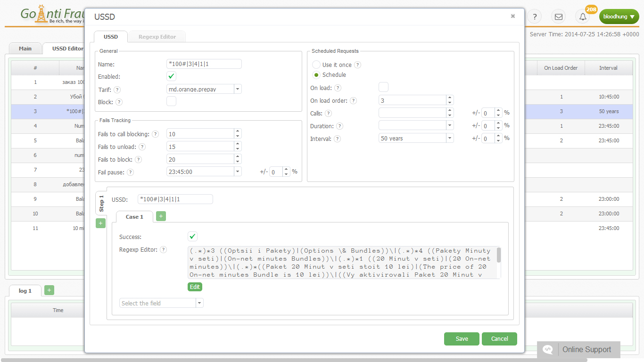Toggle the Enabled checkbox
Screen dimensions: 644x362
click(171, 76)
